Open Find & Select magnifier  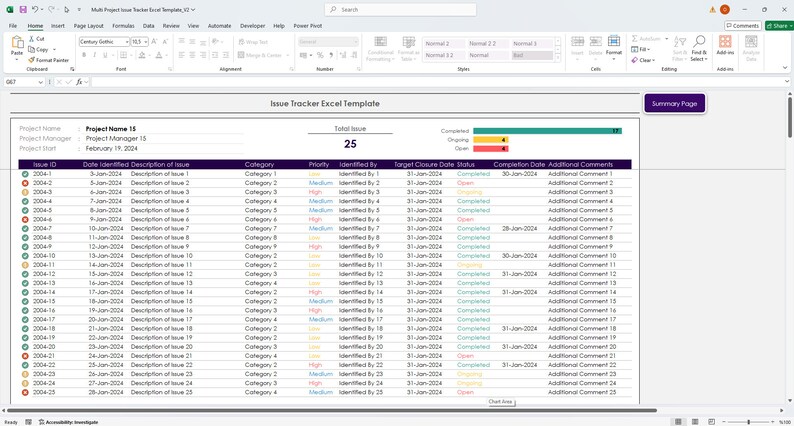tap(699, 49)
